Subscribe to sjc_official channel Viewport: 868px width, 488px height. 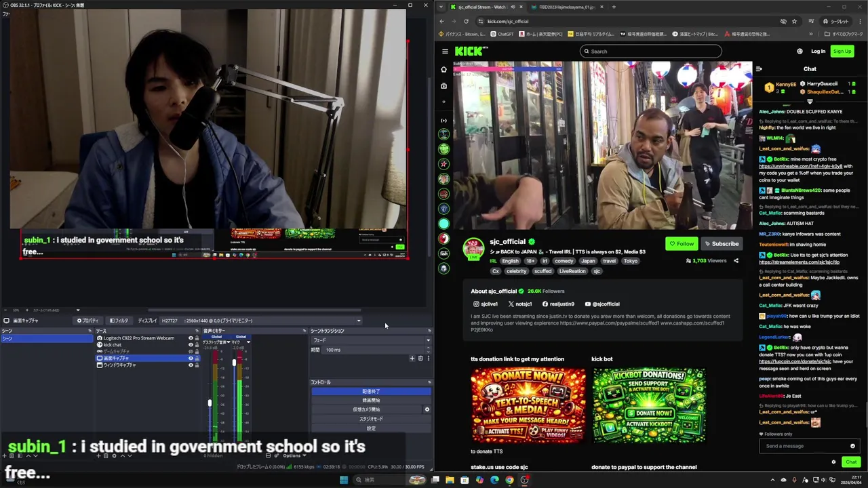click(721, 244)
